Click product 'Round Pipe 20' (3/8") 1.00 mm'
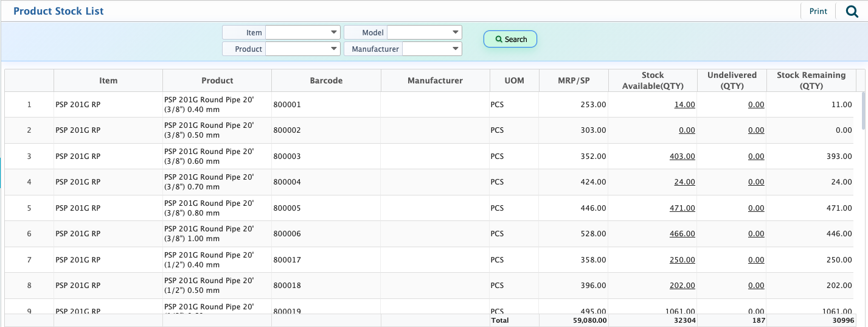Image resolution: width=868 pixels, height=327 pixels. point(209,234)
